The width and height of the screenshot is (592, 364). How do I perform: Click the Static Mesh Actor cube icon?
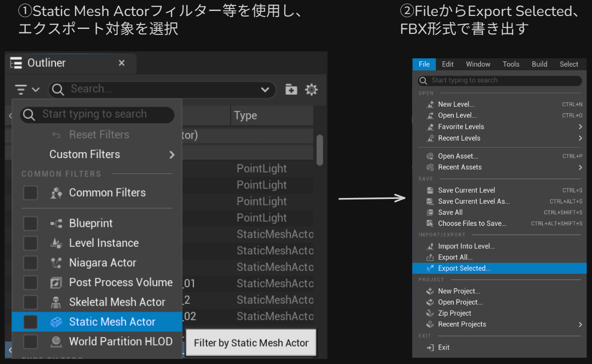coord(56,322)
